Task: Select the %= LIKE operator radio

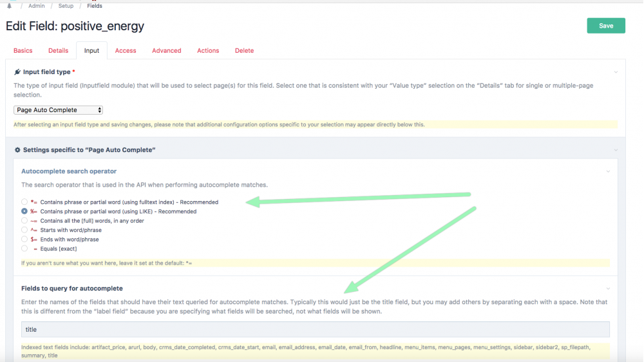Action: tap(24, 211)
